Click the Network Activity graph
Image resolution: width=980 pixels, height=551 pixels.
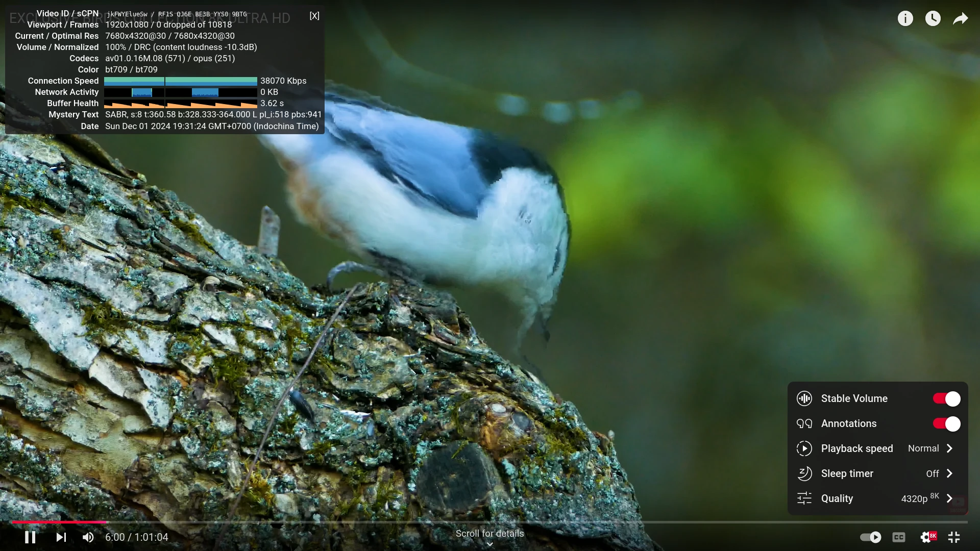click(x=181, y=92)
